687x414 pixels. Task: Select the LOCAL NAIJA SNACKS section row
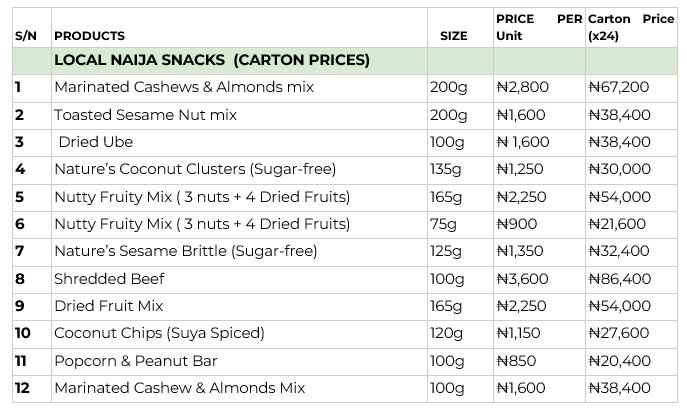(211, 61)
